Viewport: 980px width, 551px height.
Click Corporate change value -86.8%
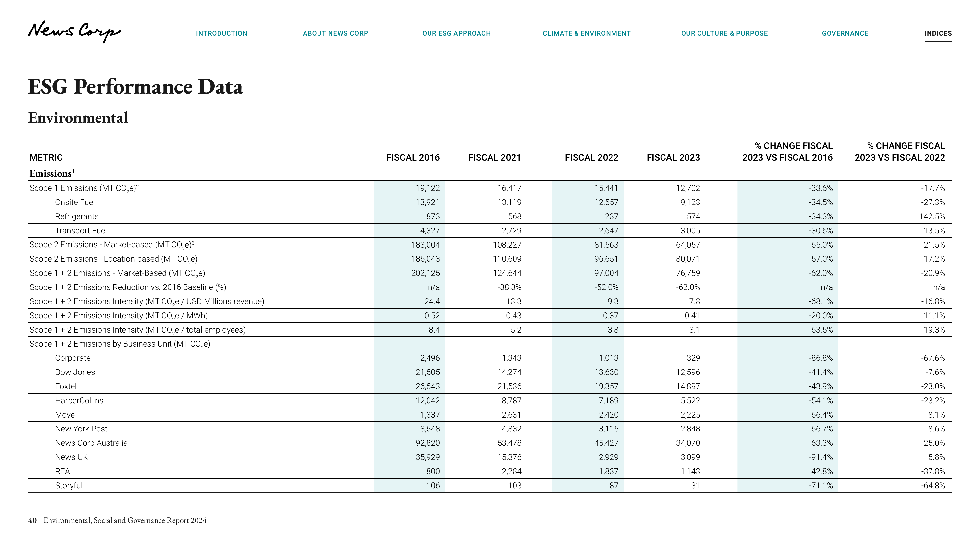(821, 358)
